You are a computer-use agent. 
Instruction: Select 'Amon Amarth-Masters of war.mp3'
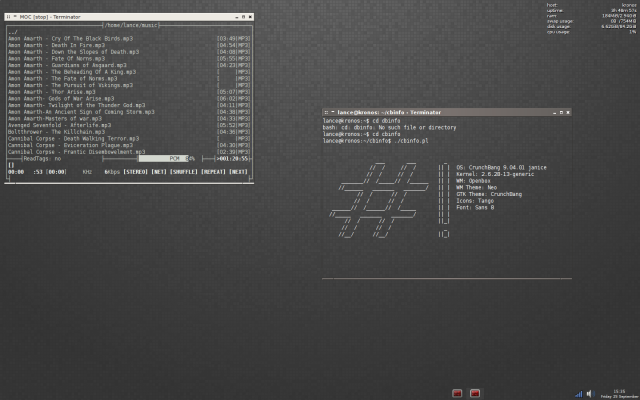(x=55, y=119)
